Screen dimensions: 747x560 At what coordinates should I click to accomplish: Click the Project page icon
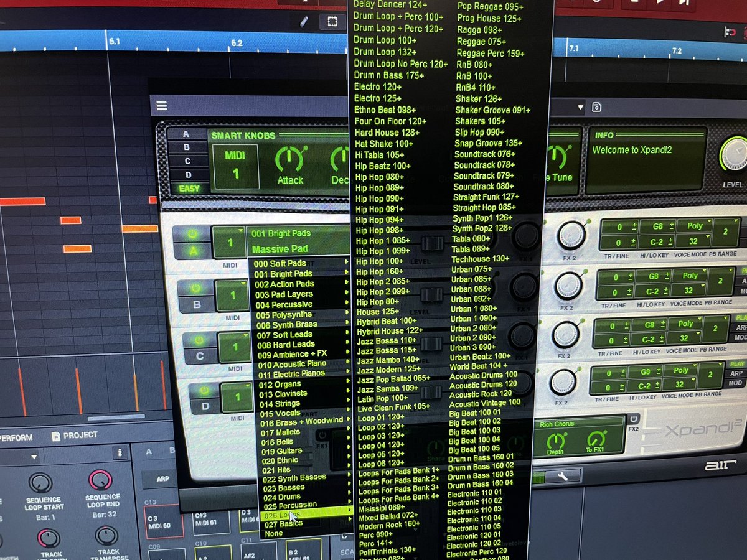(x=56, y=436)
